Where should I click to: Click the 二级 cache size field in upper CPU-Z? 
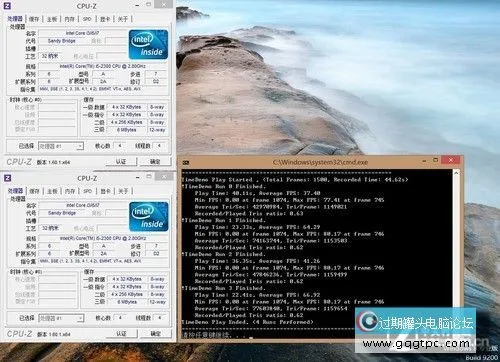(127, 122)
